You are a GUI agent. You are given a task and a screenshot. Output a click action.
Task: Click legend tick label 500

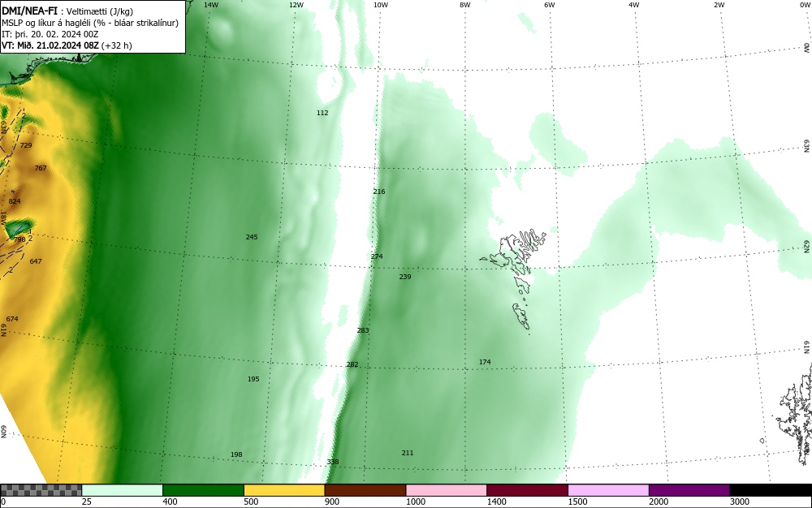(251, 502)
